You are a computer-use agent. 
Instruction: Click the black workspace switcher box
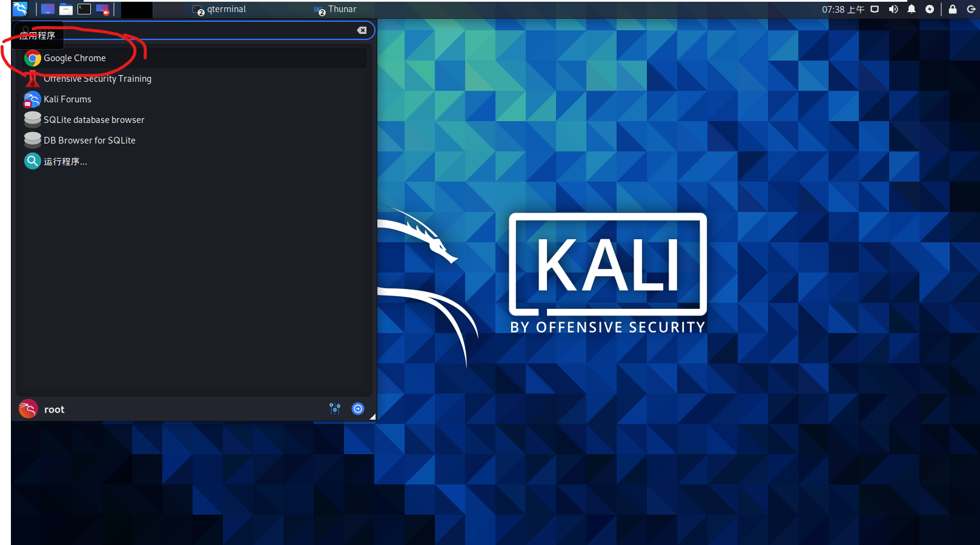point(137,9)
